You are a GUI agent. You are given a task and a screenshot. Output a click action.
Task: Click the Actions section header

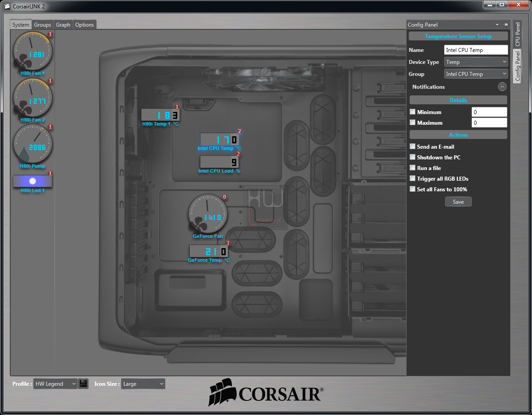[458, 134]
